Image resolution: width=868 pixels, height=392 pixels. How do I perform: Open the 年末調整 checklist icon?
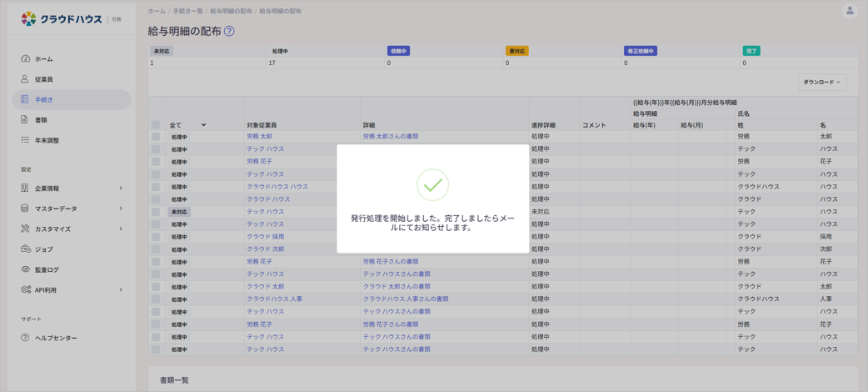tap(24, 140)
